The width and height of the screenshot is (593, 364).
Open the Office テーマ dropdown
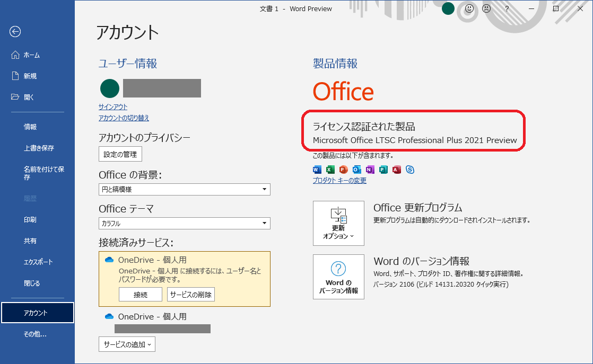coord(184,223)
